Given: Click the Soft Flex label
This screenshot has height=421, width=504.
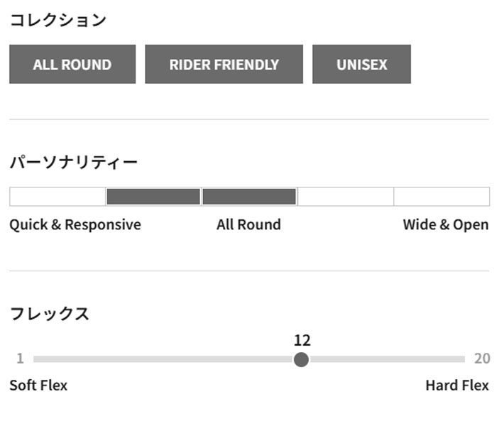Looking at the screenshot, I should pos(38,386).
